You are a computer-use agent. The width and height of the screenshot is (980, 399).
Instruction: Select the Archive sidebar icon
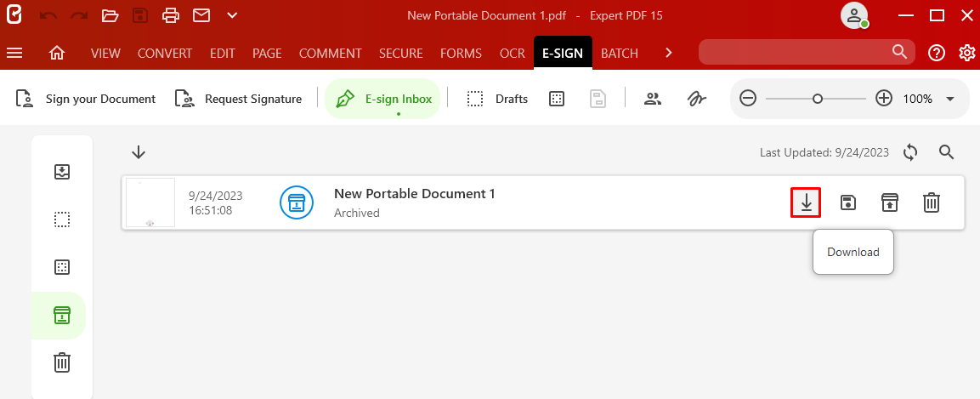(62, 315)
